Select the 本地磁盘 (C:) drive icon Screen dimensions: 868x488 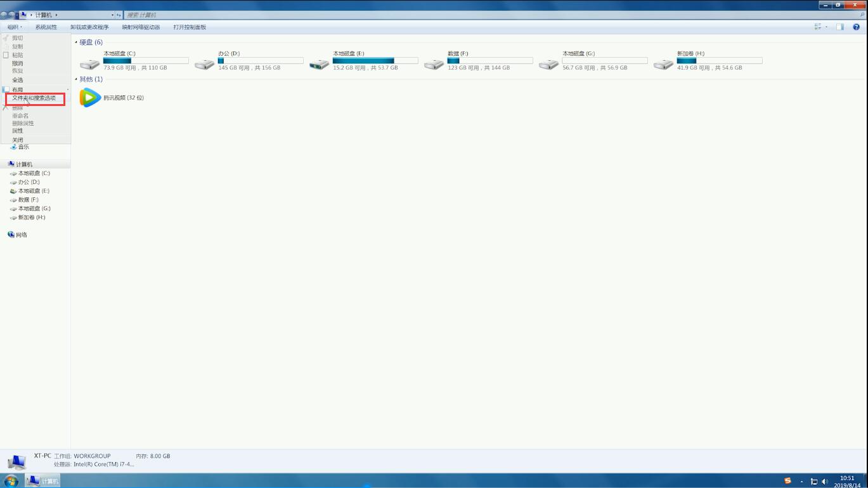pos(89,64)
